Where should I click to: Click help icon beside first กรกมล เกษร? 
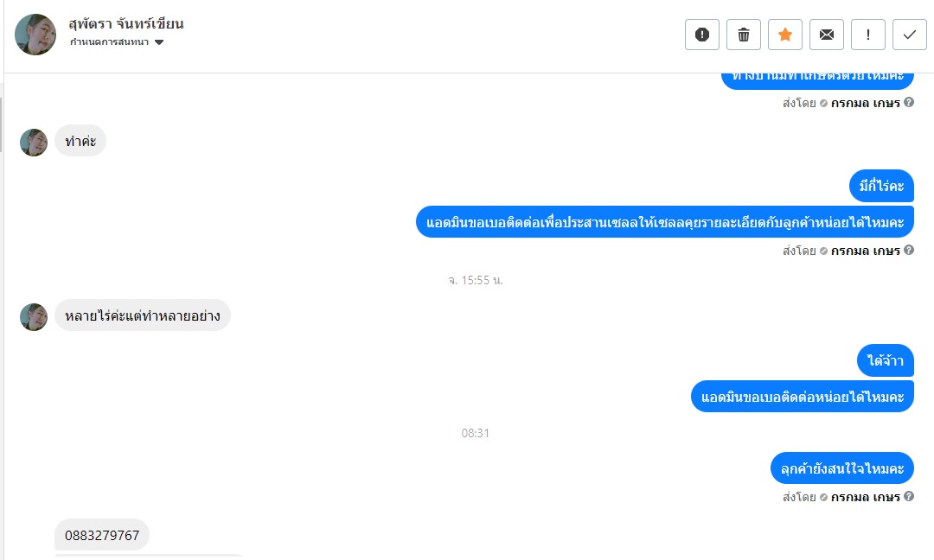click(909, 102)
